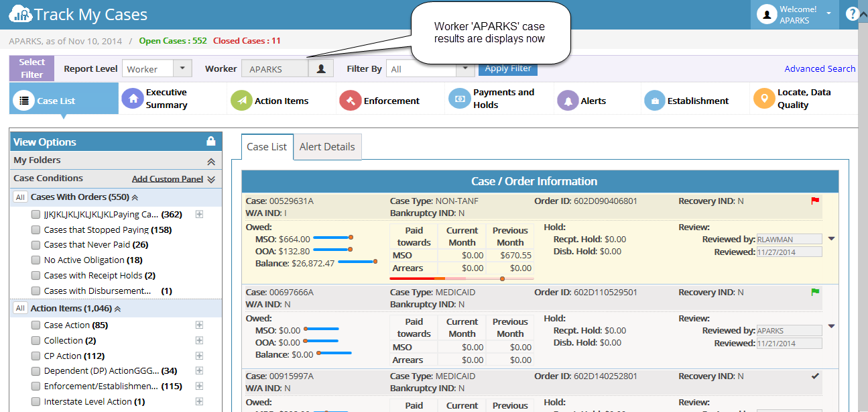868x412 pixels.
Task: Click the Payments and Holds money icon
Action: coord(460,99)
